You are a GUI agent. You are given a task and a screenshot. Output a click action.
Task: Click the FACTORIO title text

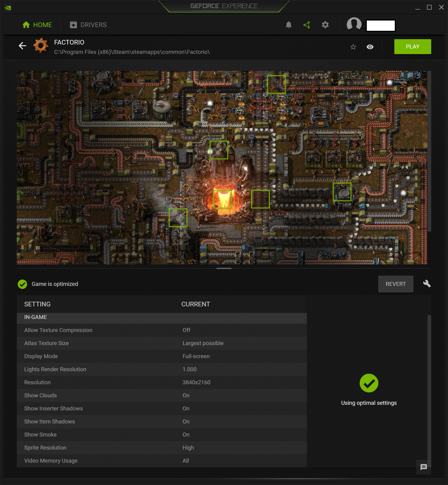click(69, 42)
